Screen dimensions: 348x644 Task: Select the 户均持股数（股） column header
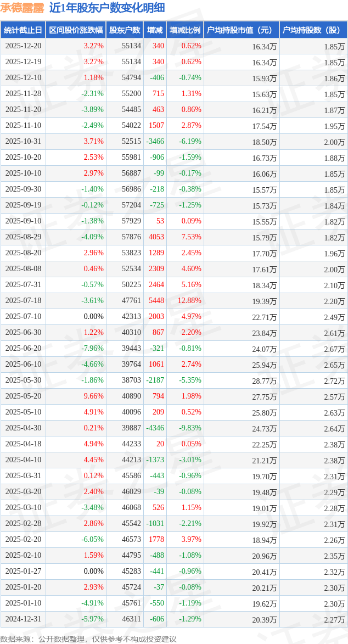point(313,30)
